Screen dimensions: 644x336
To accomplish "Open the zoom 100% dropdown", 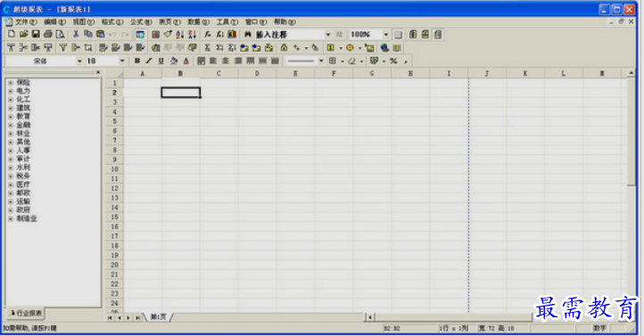I will click(x=385, y=35).
